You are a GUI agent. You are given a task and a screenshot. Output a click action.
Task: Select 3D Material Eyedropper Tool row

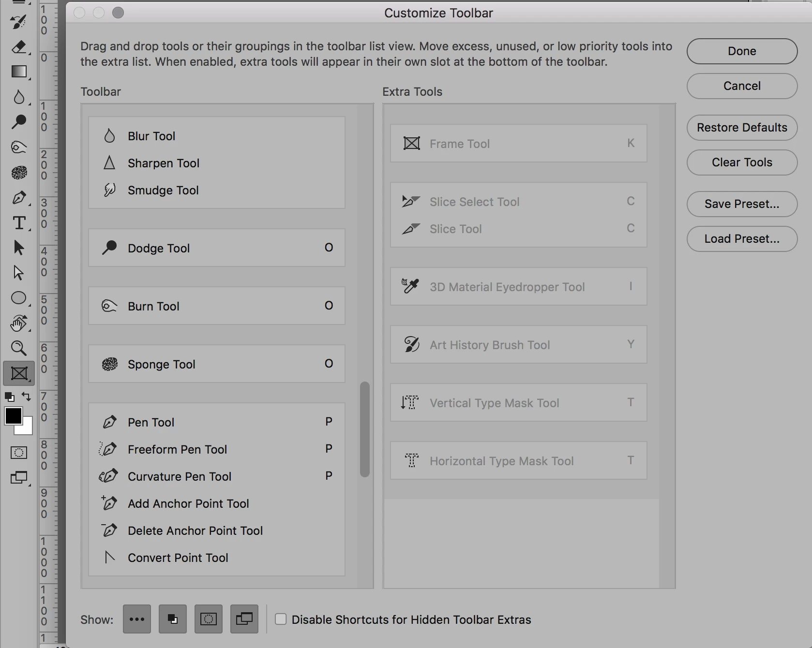[x=519, y=286]
